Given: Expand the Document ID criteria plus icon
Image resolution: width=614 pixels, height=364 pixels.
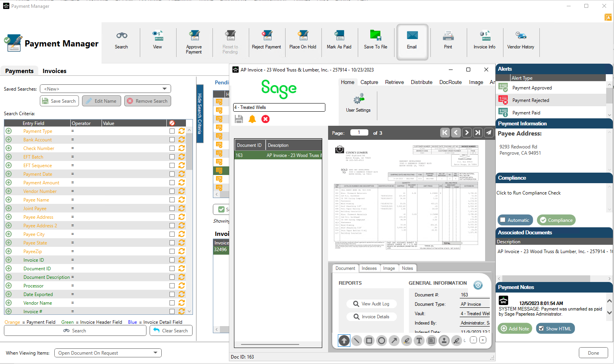Looking at the screenshot, I should point(9,268).
